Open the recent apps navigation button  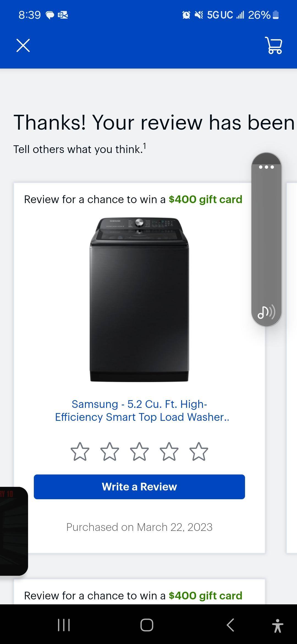point(64,625)
